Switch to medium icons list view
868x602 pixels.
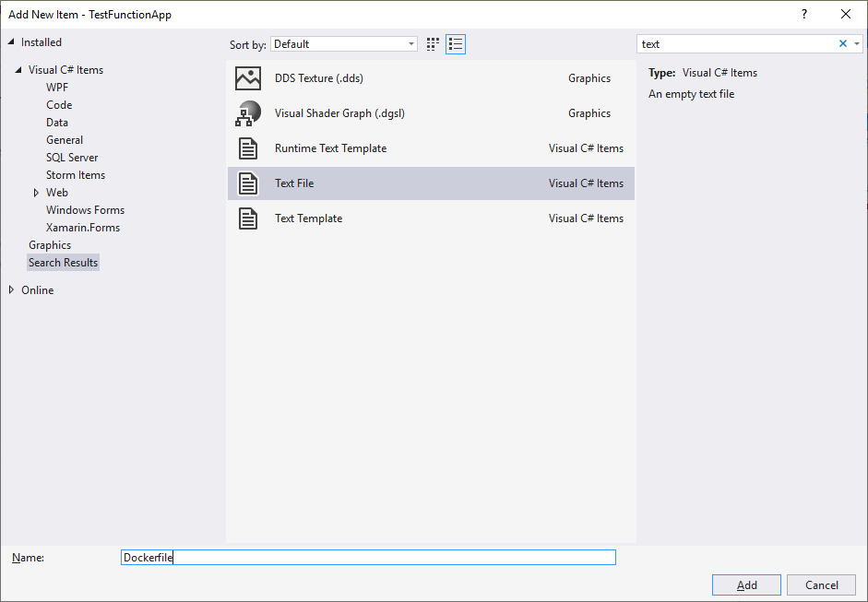click(456, 44)
